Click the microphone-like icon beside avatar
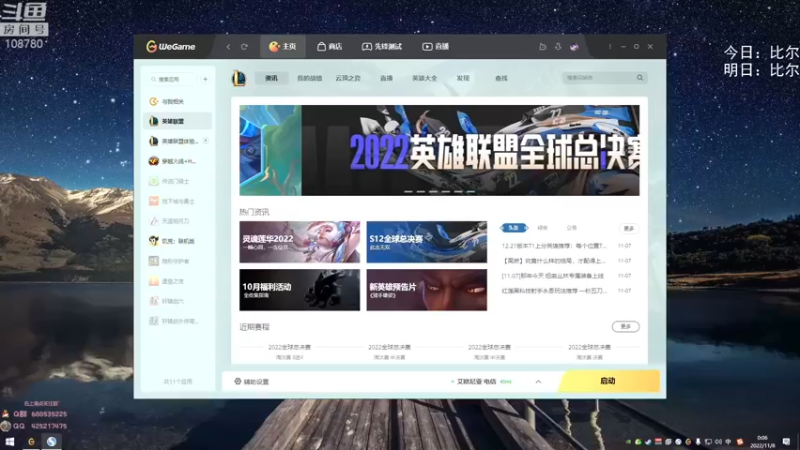Screen dimensions: 800x450 558,46
